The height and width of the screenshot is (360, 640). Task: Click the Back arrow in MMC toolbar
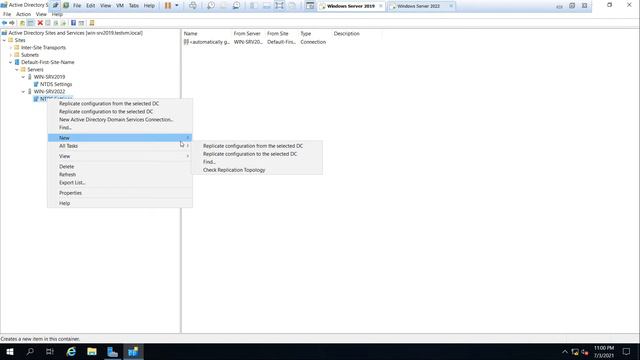click(4, 23)
